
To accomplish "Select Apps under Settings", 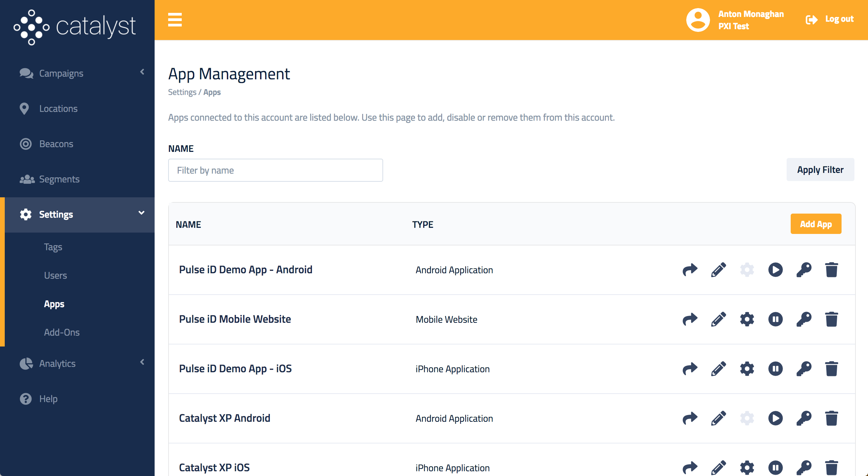I will (x=54, y=304).
